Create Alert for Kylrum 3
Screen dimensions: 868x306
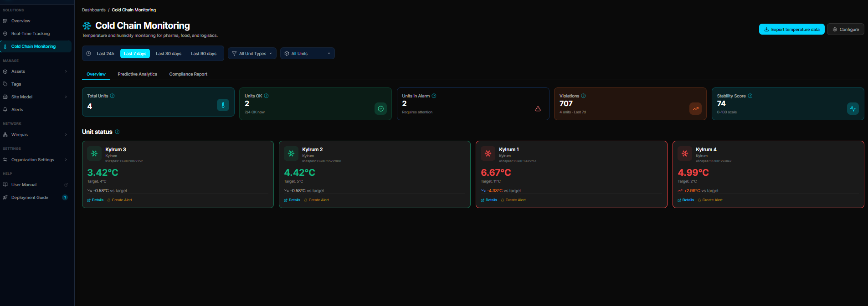[x=120, y=200]
